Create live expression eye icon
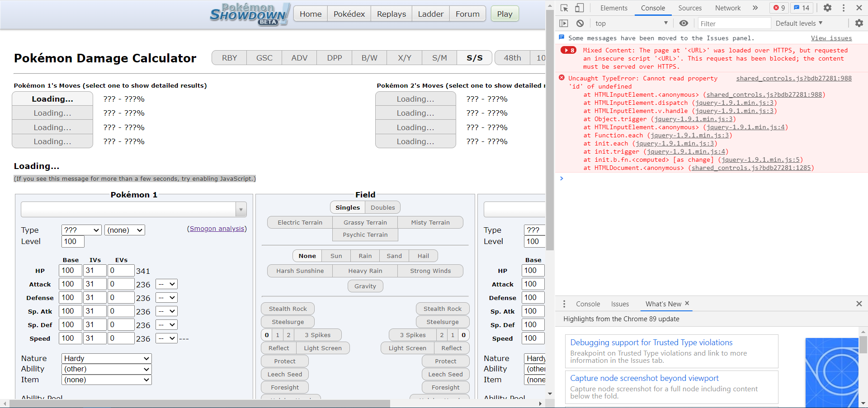Viewport: 868px width, 408px height. (684, 23)
